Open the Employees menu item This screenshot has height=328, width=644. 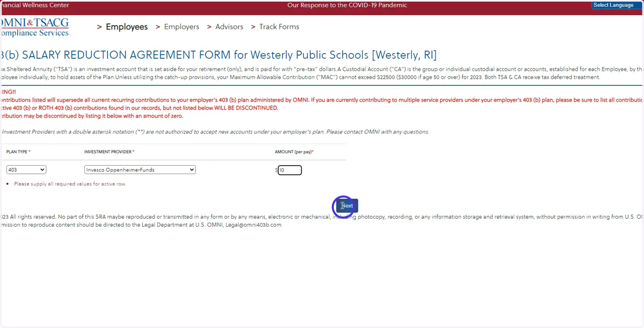click(127, 27)
